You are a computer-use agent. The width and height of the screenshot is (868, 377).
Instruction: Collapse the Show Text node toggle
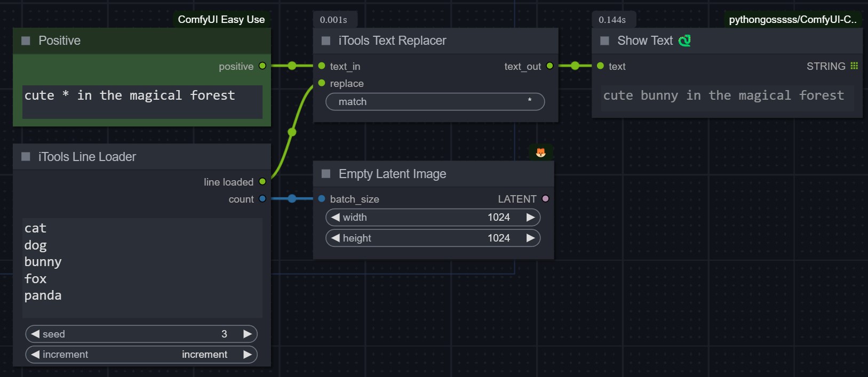coord(604,41)
